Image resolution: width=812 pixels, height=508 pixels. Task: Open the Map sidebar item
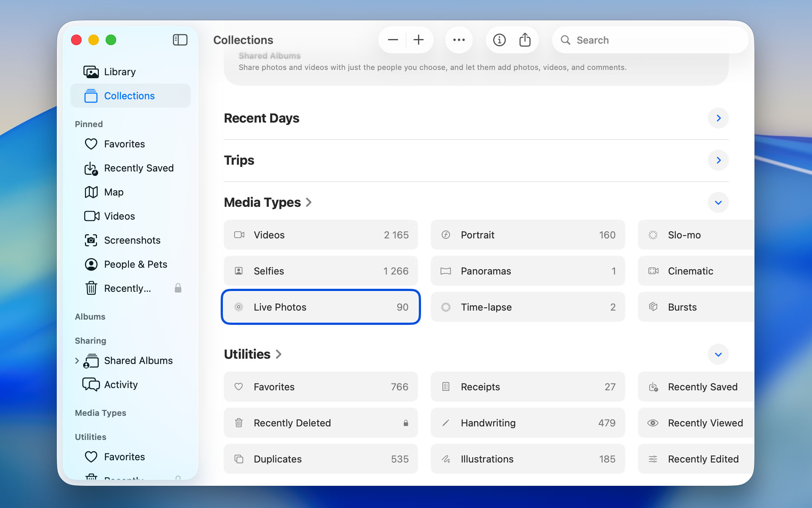click(130, 192)
